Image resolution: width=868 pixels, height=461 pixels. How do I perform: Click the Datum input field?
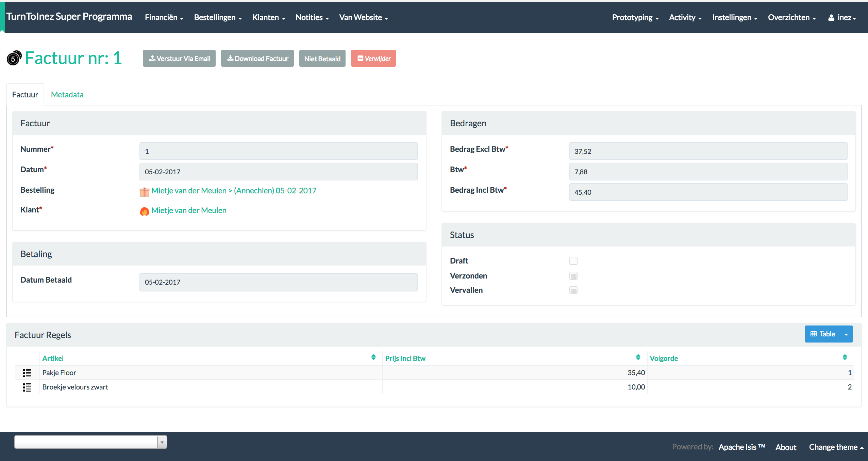278,172
